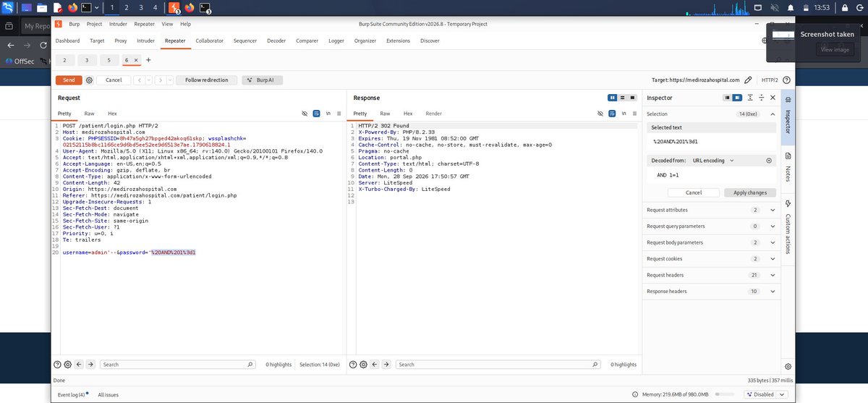Image resolution: width=868 pixels, height=403 pixels.
Task: Open Repeater help question mark icon
Action: coord(786,80)
